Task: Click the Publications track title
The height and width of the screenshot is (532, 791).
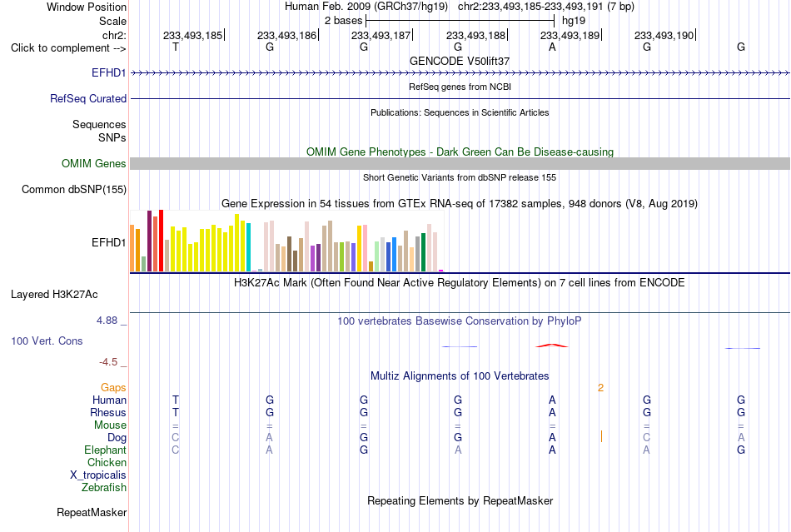Action: point(460,112)
